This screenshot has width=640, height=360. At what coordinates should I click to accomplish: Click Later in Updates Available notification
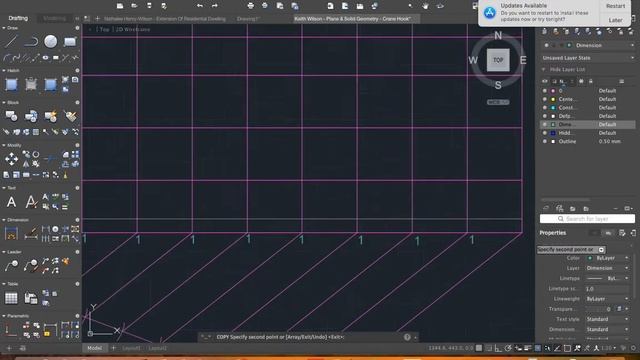tap(615, 20)
